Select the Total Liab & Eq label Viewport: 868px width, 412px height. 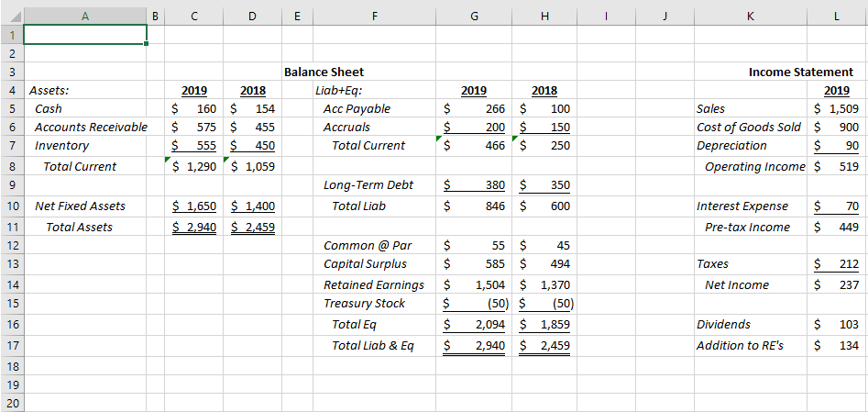pos(372,345)
